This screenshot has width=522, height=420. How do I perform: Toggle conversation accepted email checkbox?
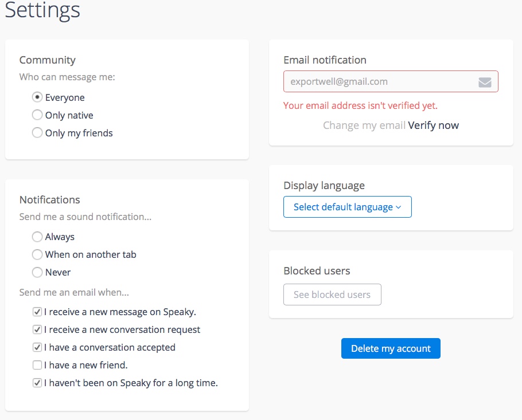point(37,347)
